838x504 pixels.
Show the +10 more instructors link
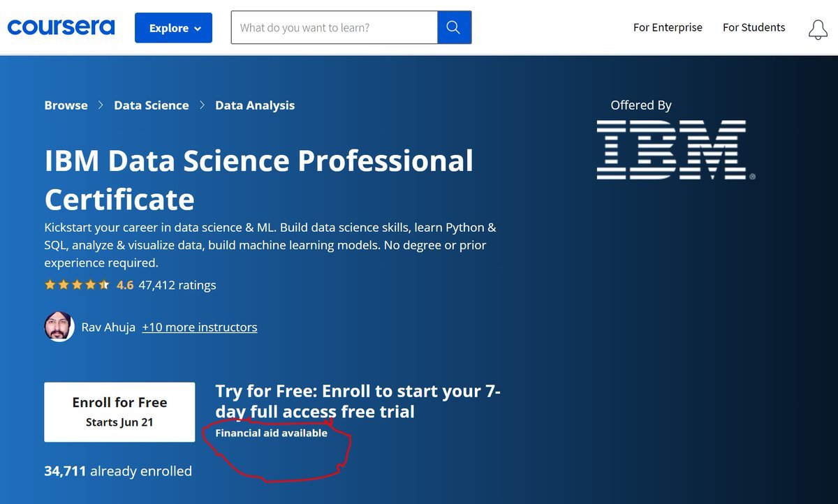[x=200, y=327]
